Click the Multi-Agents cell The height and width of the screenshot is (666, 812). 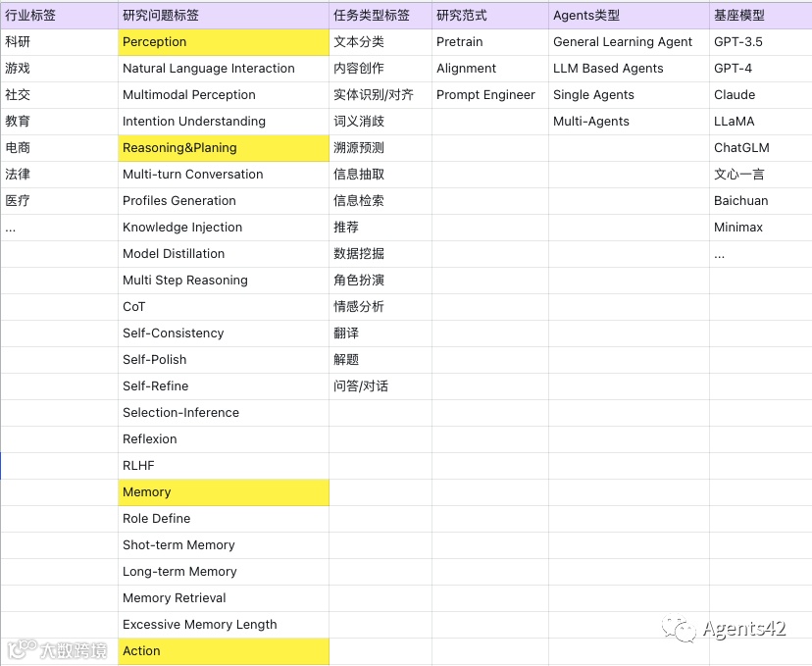(630, 122)
